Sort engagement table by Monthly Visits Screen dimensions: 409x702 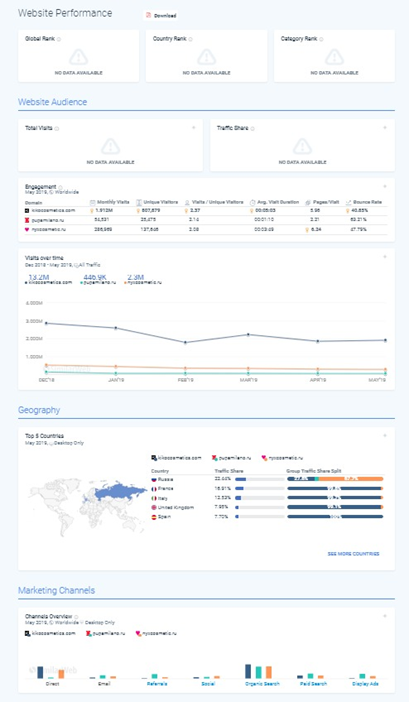tap(110, 202)
